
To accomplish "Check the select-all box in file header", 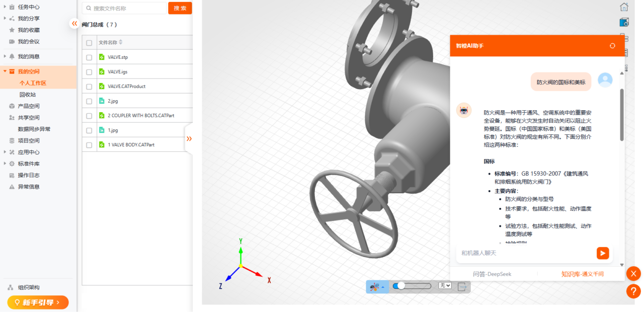I will (89, 43).
